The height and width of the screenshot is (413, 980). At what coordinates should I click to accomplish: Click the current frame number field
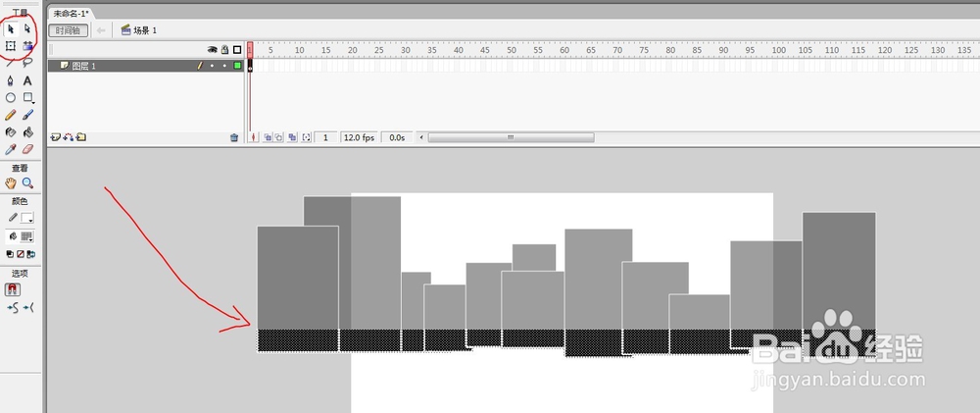[325, 137]
